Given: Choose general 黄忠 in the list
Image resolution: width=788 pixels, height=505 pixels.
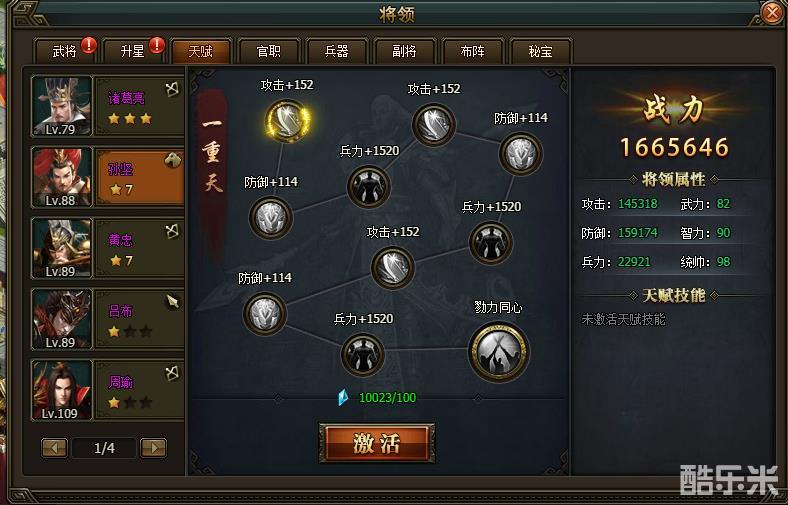Looking at the screenshot, I should coord(108,248).
